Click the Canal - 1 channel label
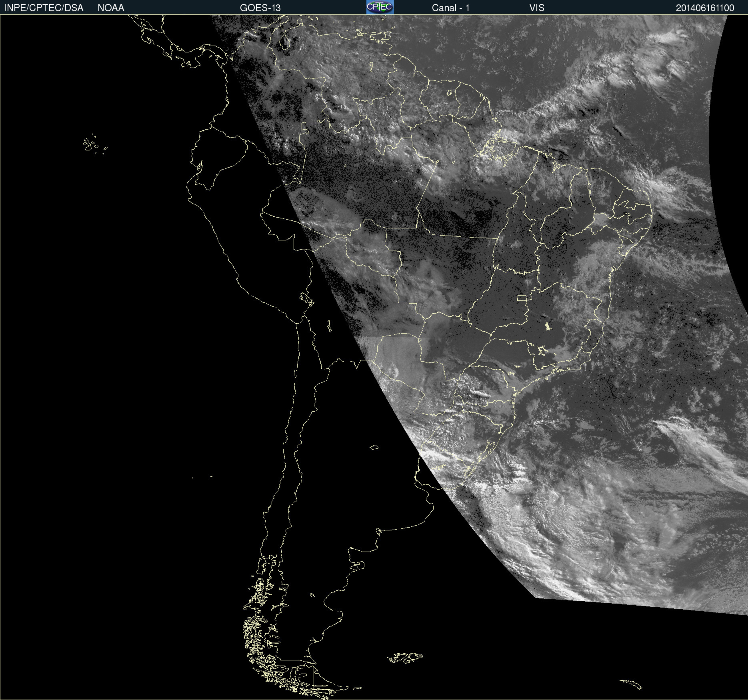The image size is (748, 700). (450, 8)
